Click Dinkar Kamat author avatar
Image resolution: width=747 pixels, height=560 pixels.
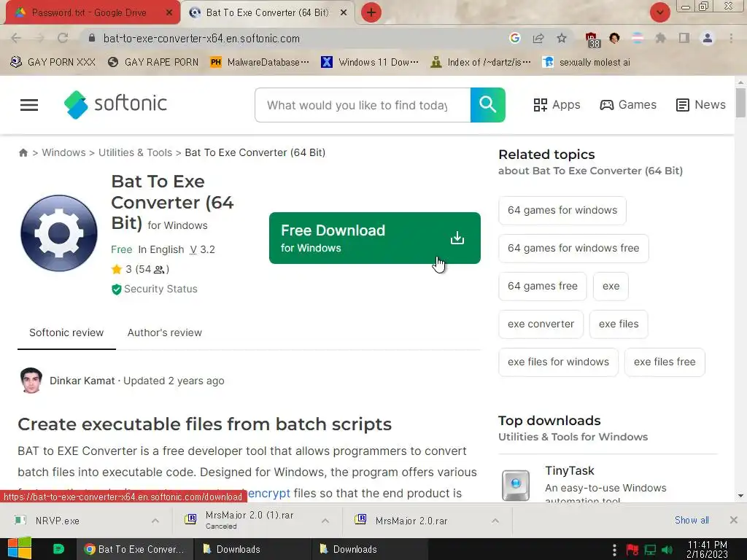click(31, 381)
